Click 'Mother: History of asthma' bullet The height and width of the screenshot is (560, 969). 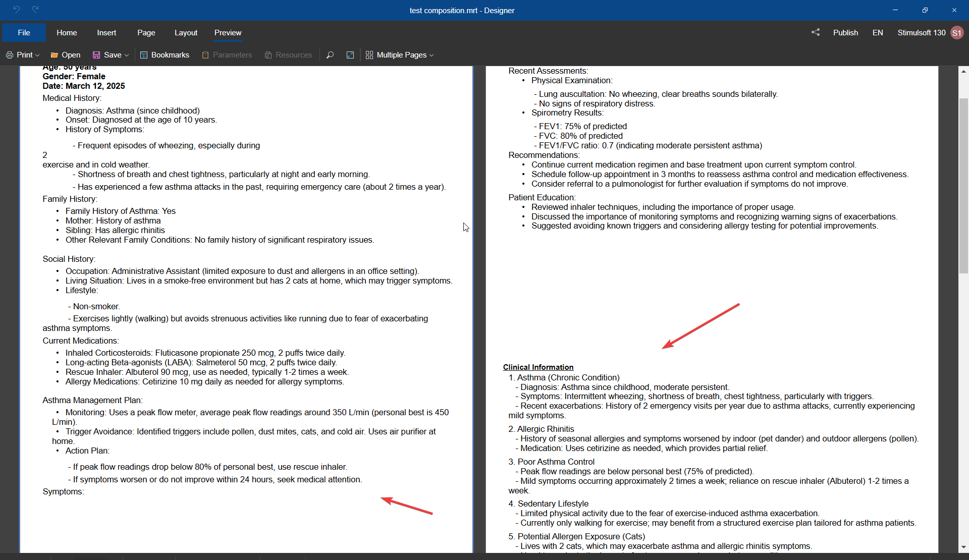coord(113,220)
